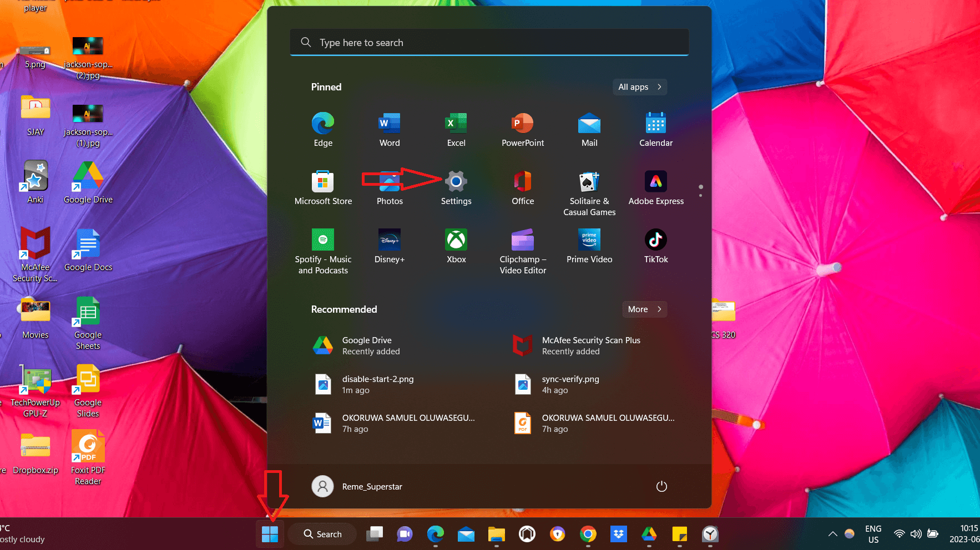Open Solitaire & Casual Games
The image size is (980, 550).
589,193
